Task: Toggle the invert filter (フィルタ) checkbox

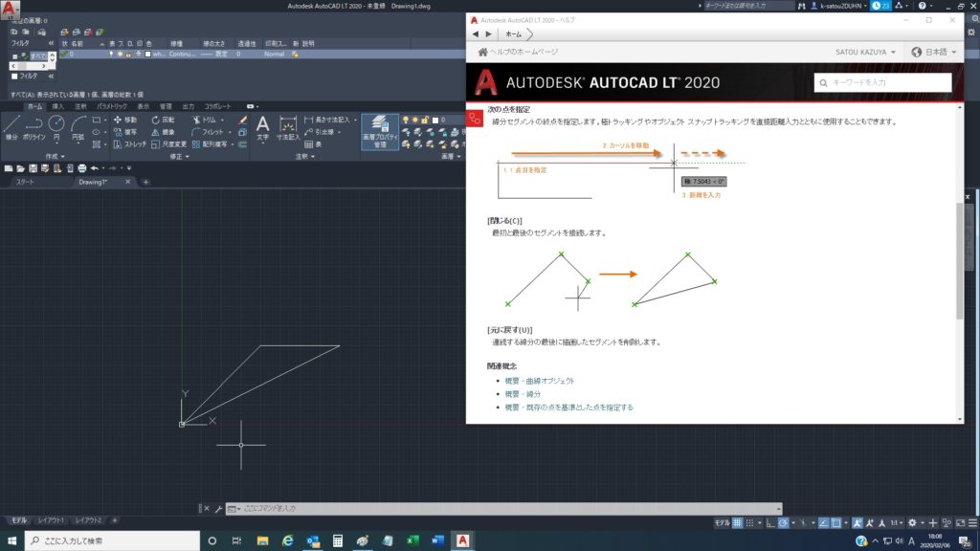Action: click(14, 77)
